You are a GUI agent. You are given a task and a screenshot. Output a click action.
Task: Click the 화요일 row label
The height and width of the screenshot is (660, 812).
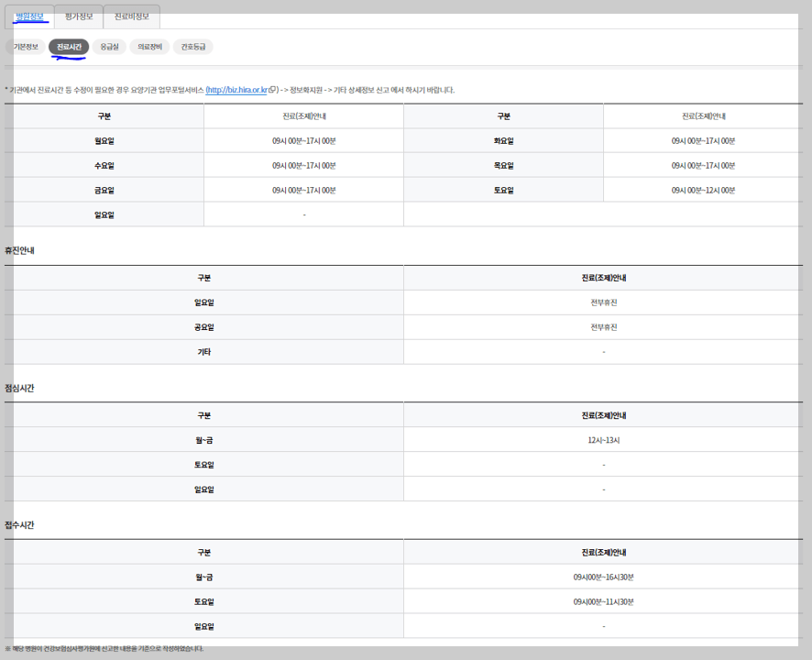pos(503,141)
